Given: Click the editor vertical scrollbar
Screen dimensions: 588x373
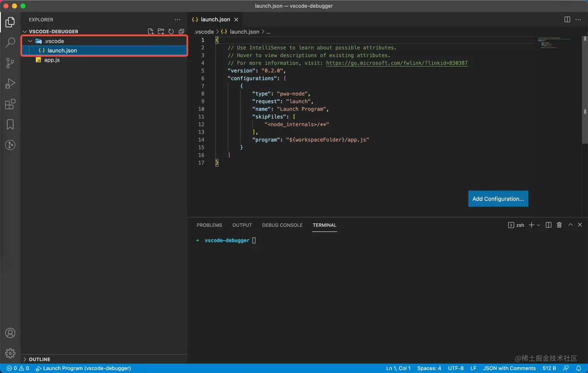Looking at the screenshot, I should click(x=584, y=90).
